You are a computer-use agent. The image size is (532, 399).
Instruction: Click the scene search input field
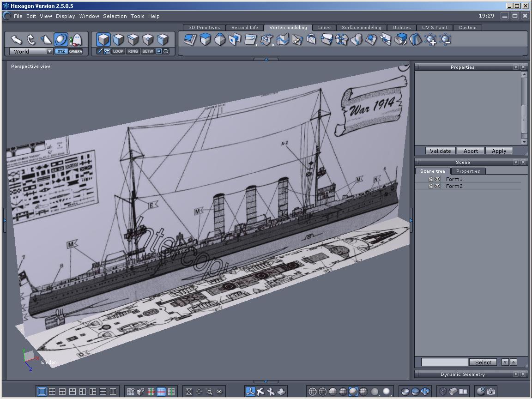444,363
